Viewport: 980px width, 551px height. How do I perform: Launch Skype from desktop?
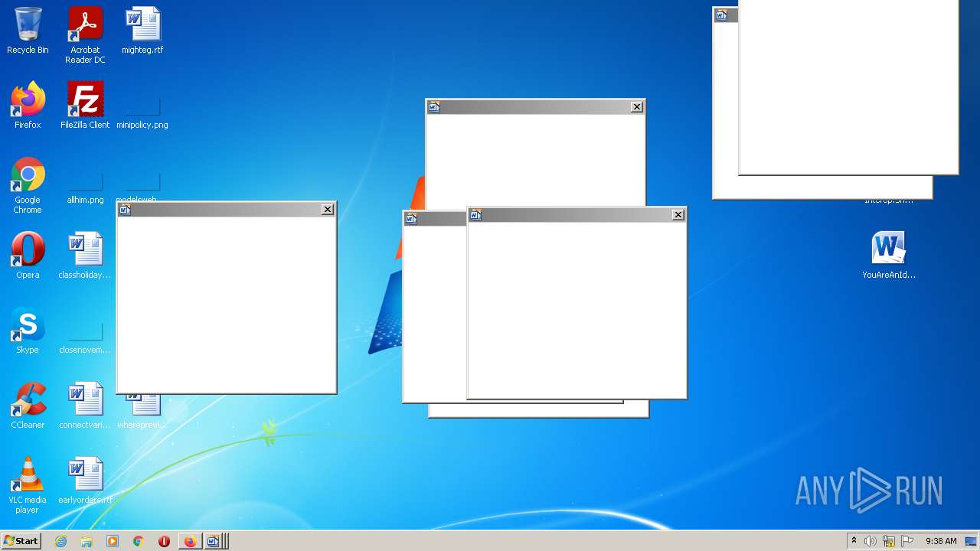[x=28, y=331]
